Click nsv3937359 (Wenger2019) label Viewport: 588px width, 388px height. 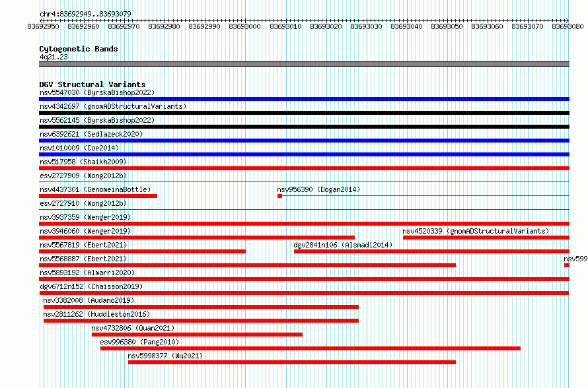85,217
